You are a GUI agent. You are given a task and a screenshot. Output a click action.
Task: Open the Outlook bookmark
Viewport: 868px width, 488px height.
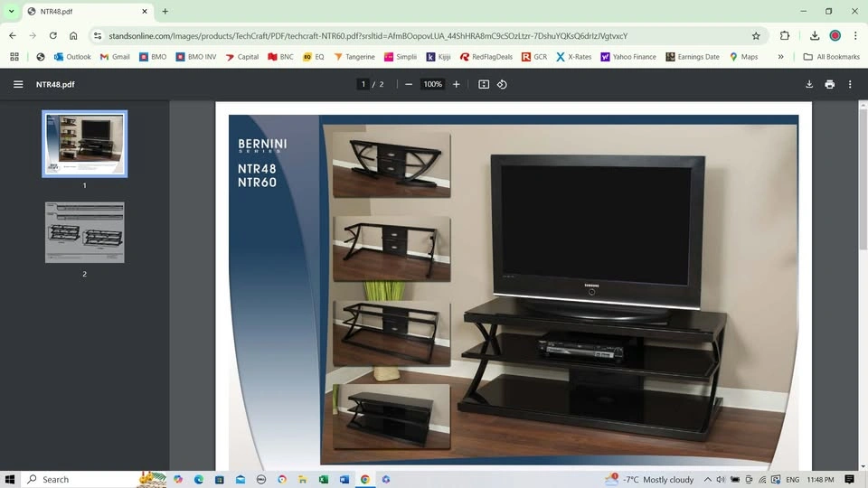tap(72, 56)
